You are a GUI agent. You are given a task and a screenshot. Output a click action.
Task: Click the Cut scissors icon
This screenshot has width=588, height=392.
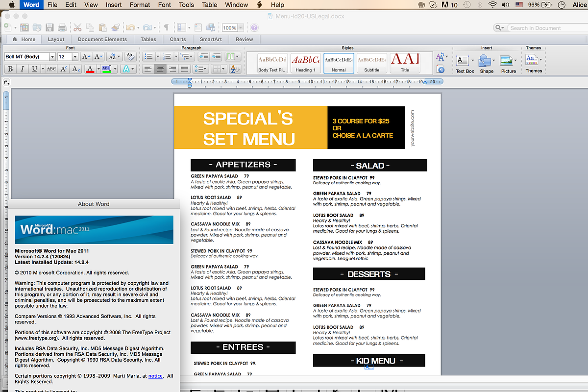click(77, 28)
